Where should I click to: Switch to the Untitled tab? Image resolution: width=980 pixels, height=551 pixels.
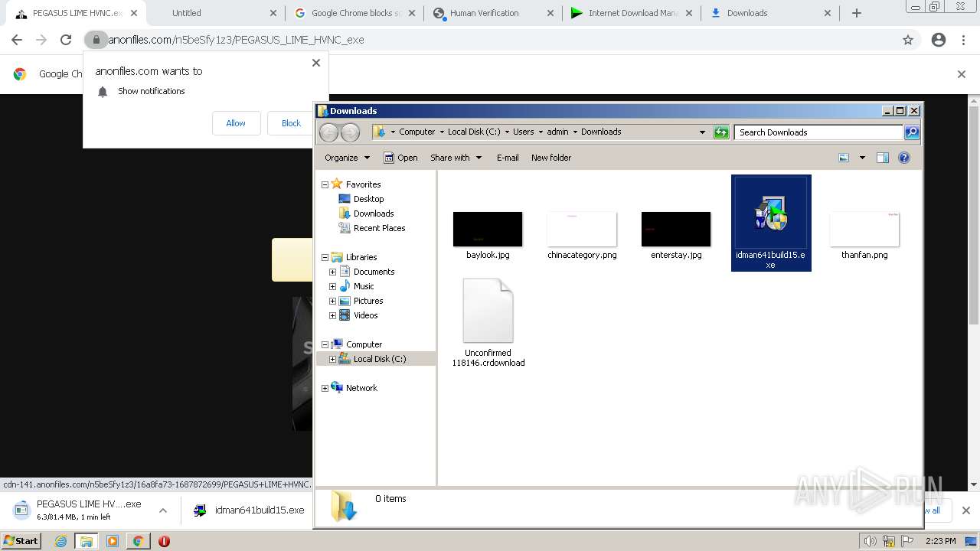tap(217, 13)
